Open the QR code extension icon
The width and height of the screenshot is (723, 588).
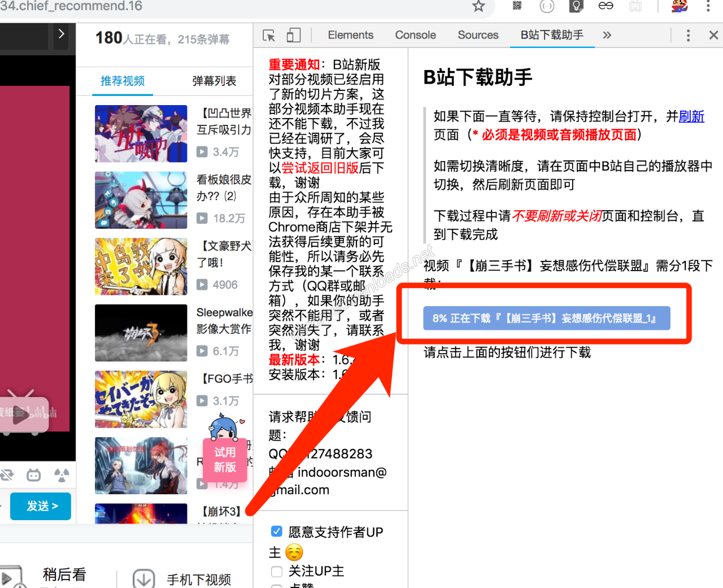point(517,6)
